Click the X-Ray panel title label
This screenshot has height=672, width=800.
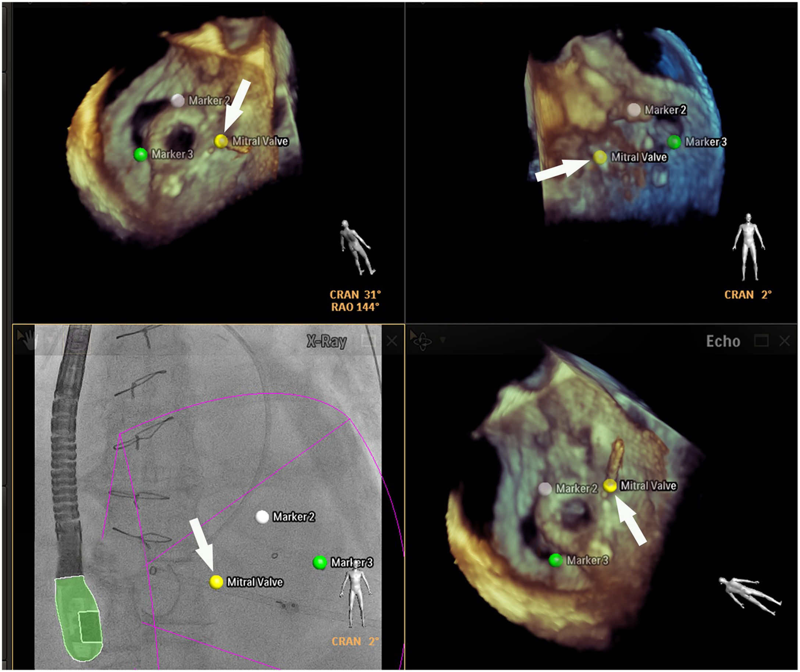coord(327,341)
